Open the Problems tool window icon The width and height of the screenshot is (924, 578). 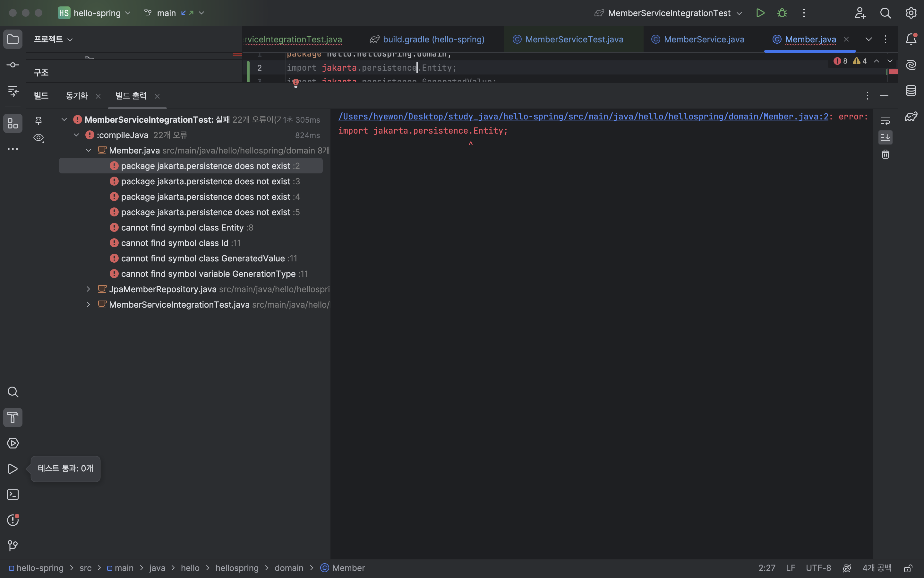(x=13, y=520)
